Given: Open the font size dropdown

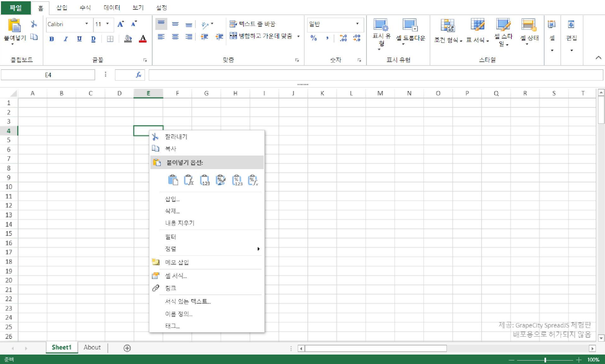Looking at the screenshot, I should (107, 24).
